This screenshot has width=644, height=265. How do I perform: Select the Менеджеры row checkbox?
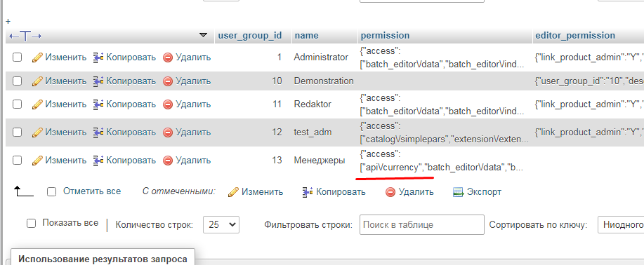coord(17,161)
